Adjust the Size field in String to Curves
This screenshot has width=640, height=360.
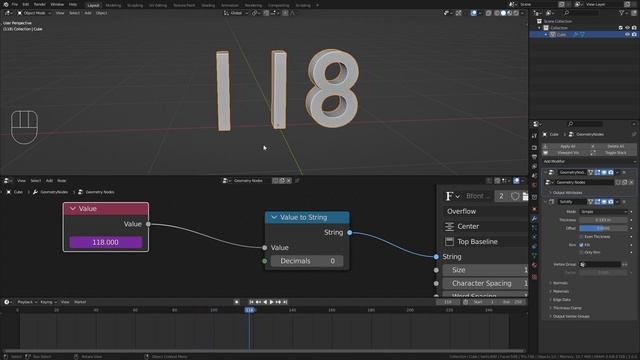[x=485, y=270]
